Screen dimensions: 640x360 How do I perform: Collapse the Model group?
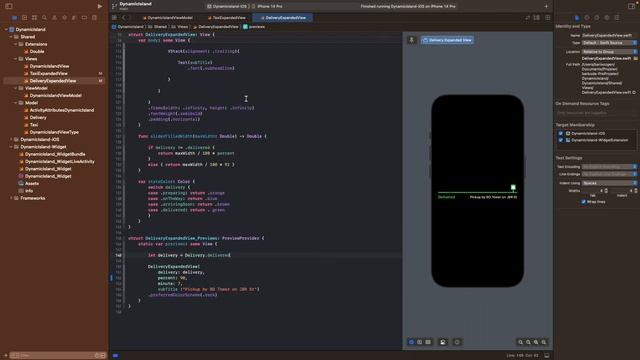point(16,103)
